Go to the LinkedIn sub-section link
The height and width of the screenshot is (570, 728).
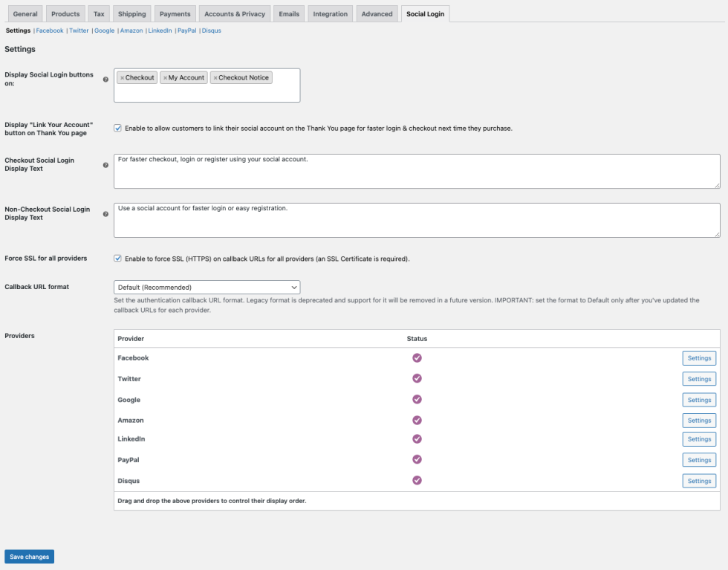point(160,31)
